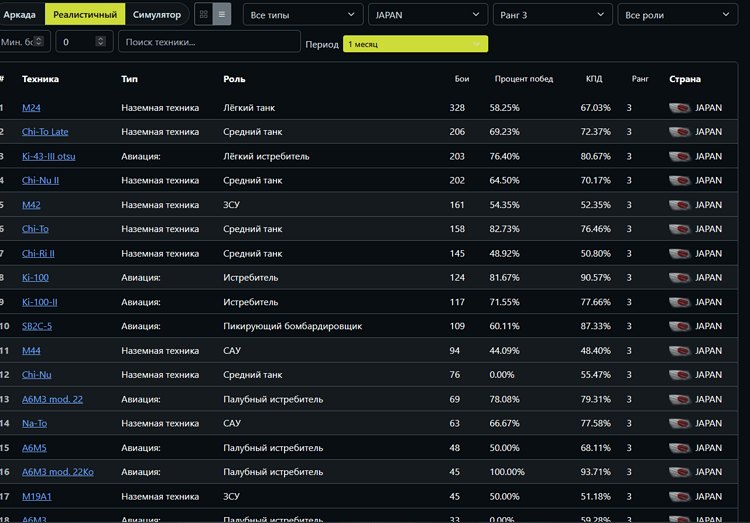Sort by Ранг column header

coord(640,79)
